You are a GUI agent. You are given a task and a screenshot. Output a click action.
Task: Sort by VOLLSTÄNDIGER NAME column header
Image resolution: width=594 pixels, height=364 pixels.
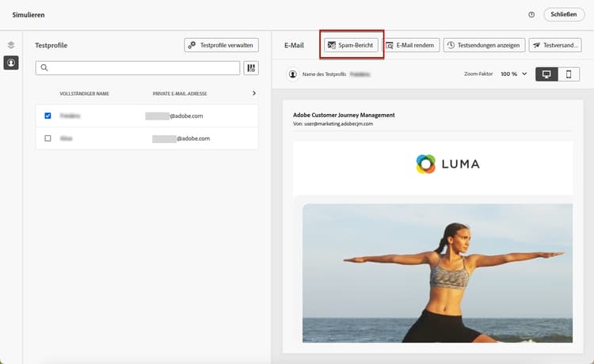click(x=85, y=93)
